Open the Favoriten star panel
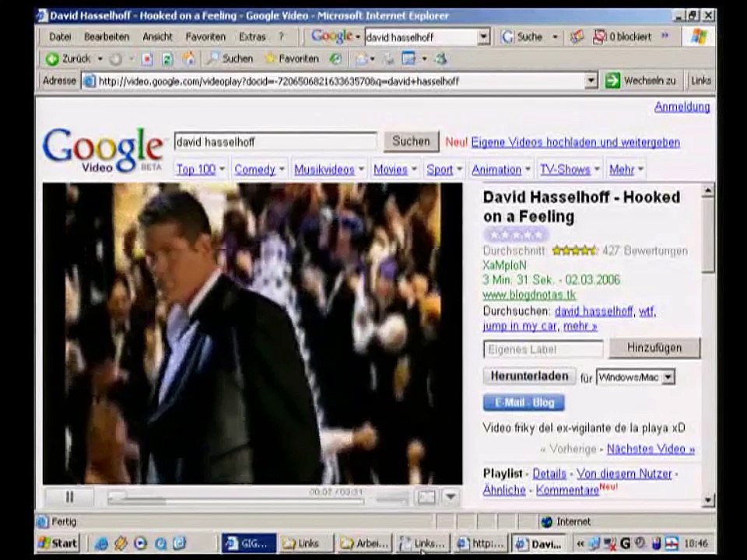The width and height of the screenshot is (747, 560). (x=292, y=58)
